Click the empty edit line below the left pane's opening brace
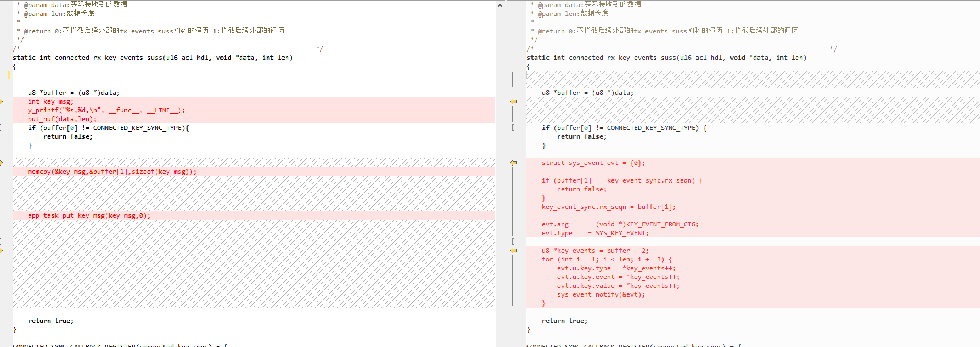This screenshot has height=347, width=980. (x=253, y=75)
